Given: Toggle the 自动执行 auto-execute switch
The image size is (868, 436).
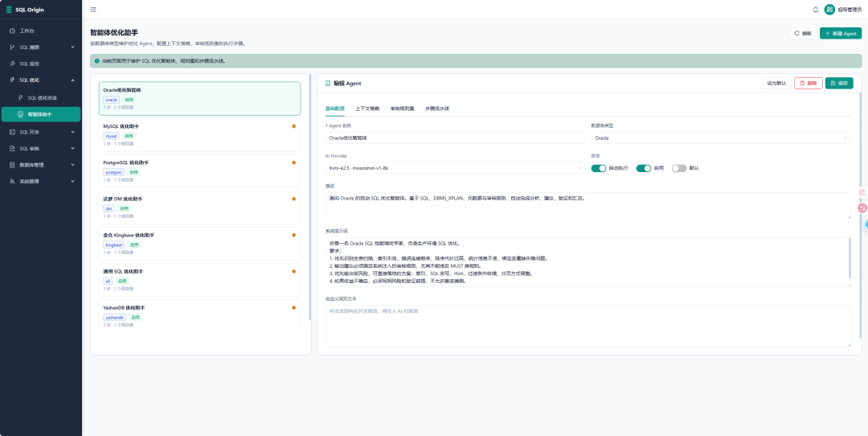Looking at the screenshot, I should [599, 168].
